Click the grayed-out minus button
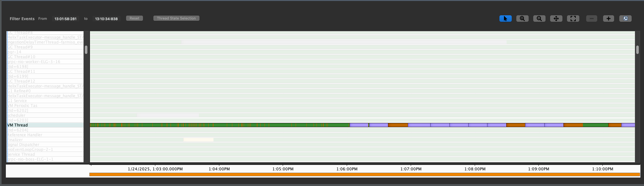644x186 pixels. coord(591,19)
